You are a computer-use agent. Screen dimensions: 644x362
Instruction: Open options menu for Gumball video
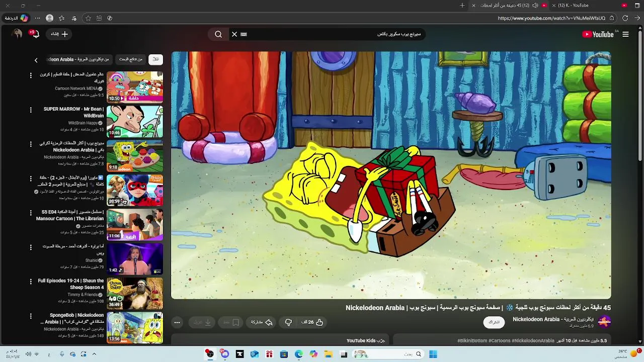31,75
